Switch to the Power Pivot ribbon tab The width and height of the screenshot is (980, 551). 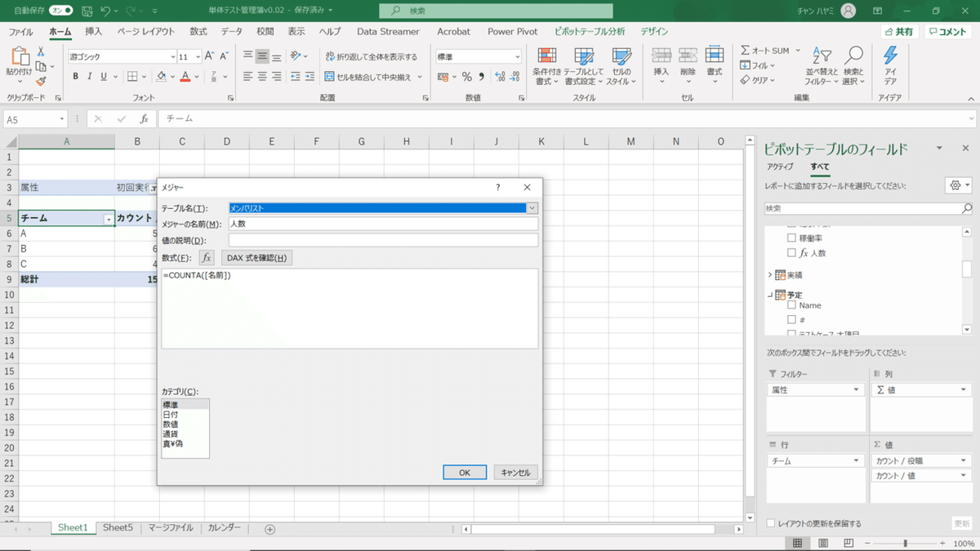coord(512,32)
